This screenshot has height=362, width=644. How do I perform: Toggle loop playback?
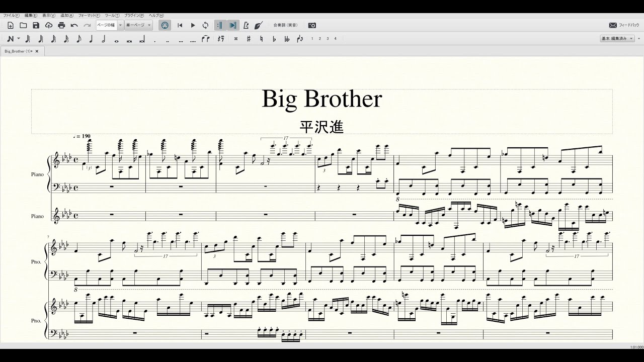click(x=205, y=25)
